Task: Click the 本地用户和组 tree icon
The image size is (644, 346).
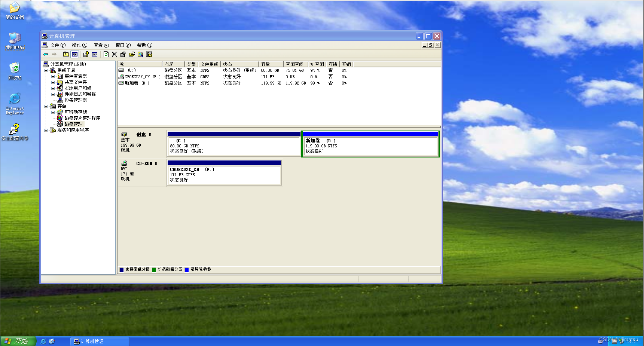Action: 60,88
